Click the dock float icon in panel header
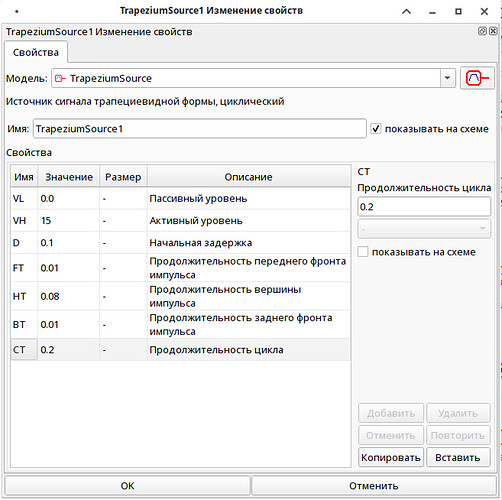502x500 pixels. coord(482,31)
